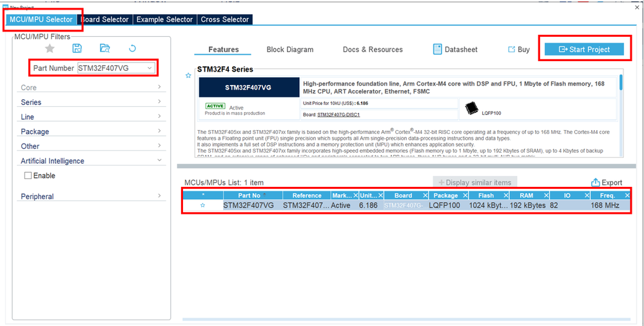This screenshot has width=644, height=326.
Task: Switch to Board Selector tab
Action: click(x=104, y=19)
